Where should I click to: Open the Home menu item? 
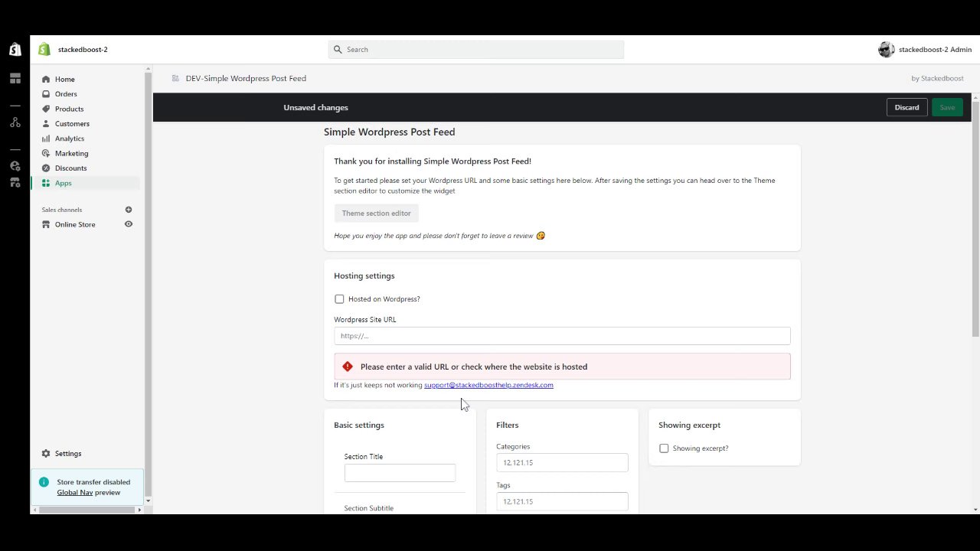click(65, 80)
